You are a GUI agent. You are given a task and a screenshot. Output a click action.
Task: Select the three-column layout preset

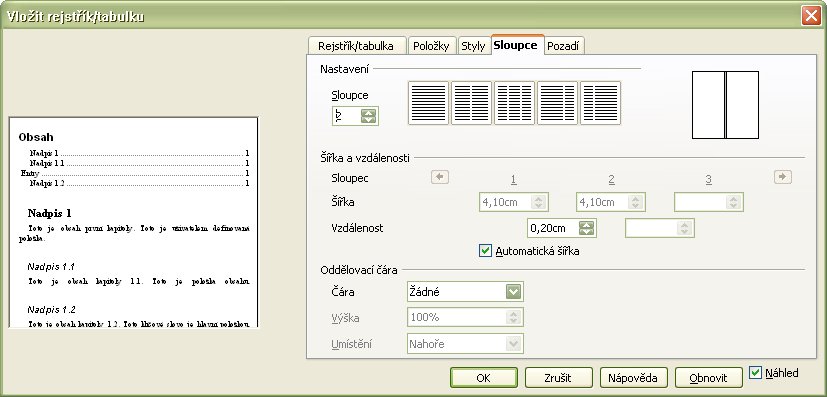(x=514, y=103)
